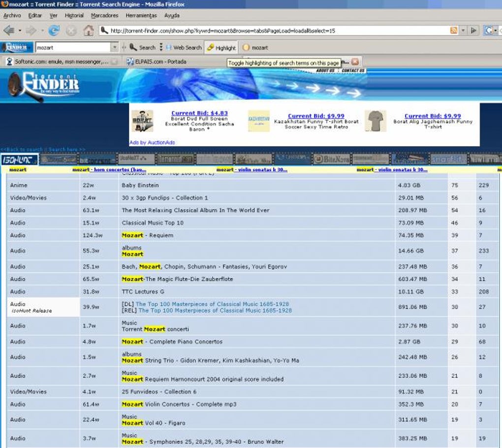Open the forward history dropdown arrow

point(42,30)
